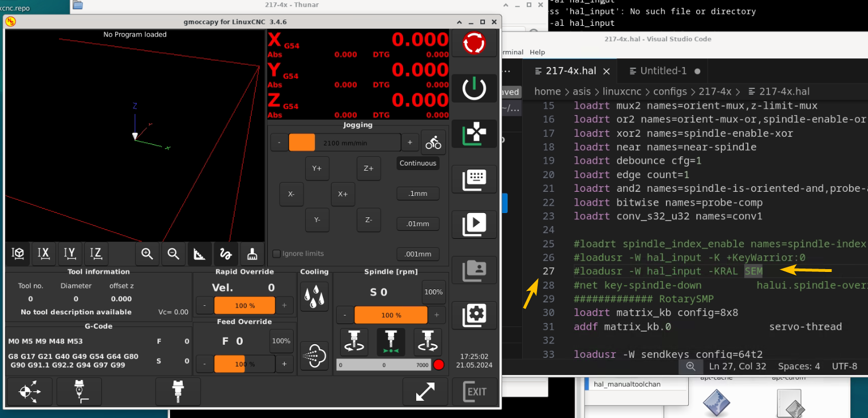The height and width of the screenshot is (418, 868).
Task: Select the .1mm jog increment
Action: click(x=418, y=194)
